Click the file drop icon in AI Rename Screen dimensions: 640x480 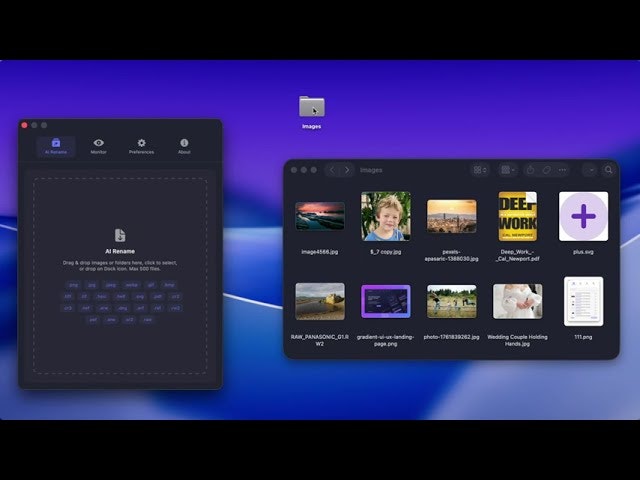click(x=120, y=236)
